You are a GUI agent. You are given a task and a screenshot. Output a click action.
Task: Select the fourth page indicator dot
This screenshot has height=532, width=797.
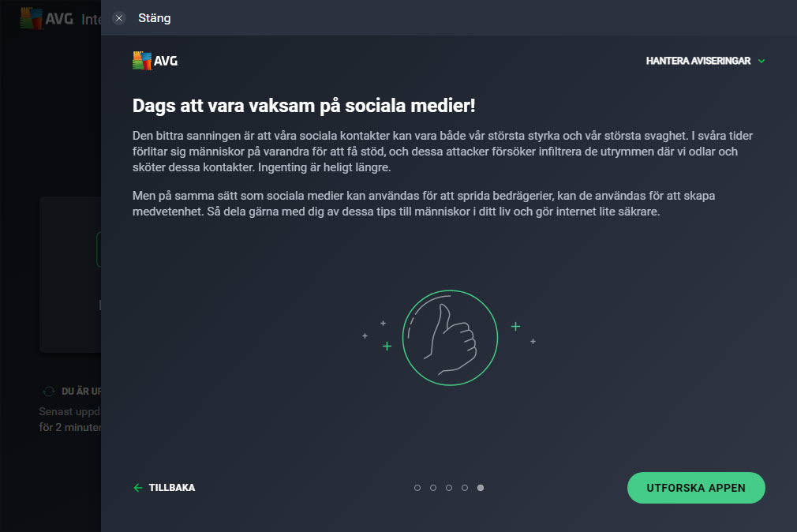[x=465, y=488]
